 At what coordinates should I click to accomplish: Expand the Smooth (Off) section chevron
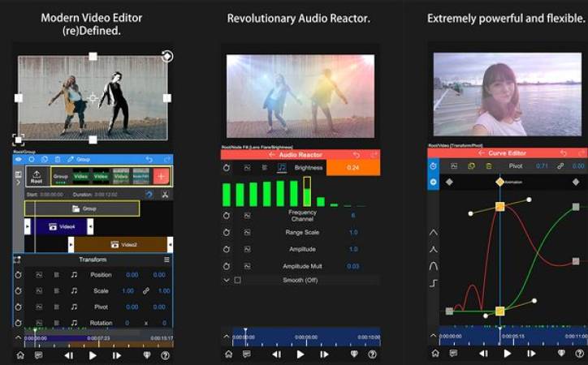pyautogui.click(x=227, y=281)
